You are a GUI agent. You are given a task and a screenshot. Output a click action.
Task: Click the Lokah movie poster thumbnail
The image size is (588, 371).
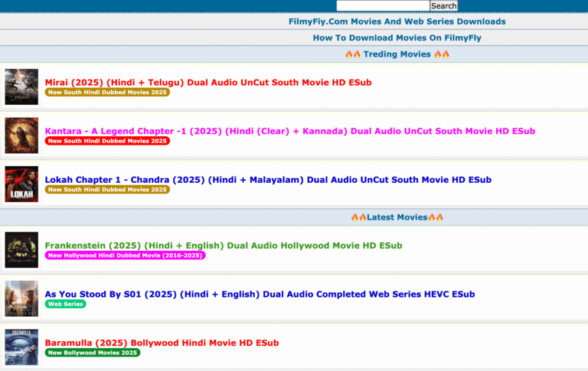tap(21, 184)
